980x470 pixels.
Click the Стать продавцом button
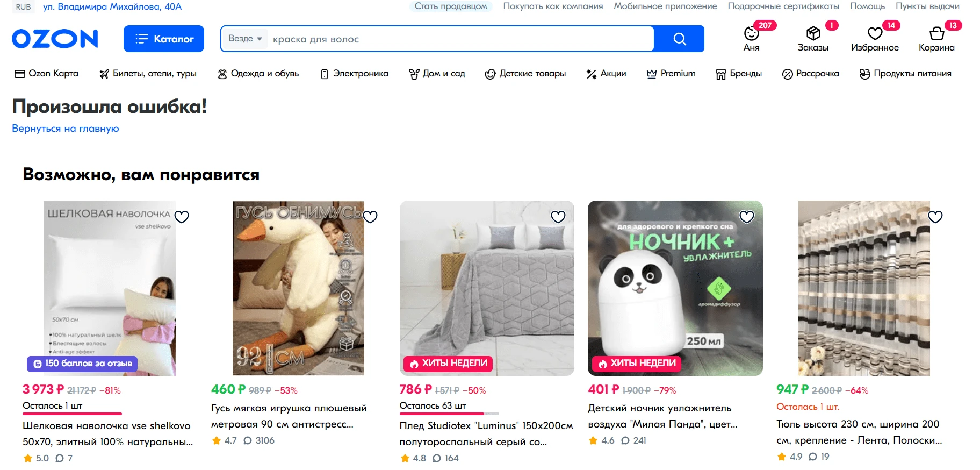coord(451,6)
